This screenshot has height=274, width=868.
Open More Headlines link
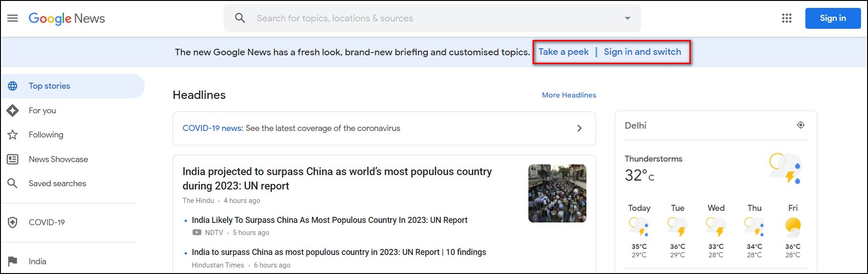[569, 95]
